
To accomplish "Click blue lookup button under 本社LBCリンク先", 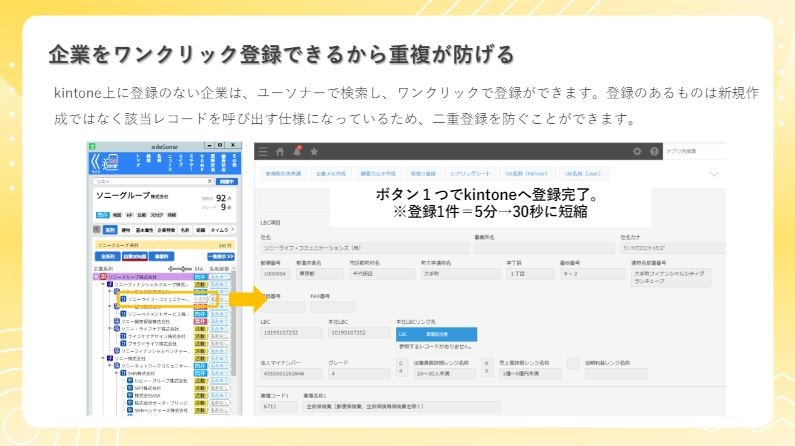I will tap(437, 334).
